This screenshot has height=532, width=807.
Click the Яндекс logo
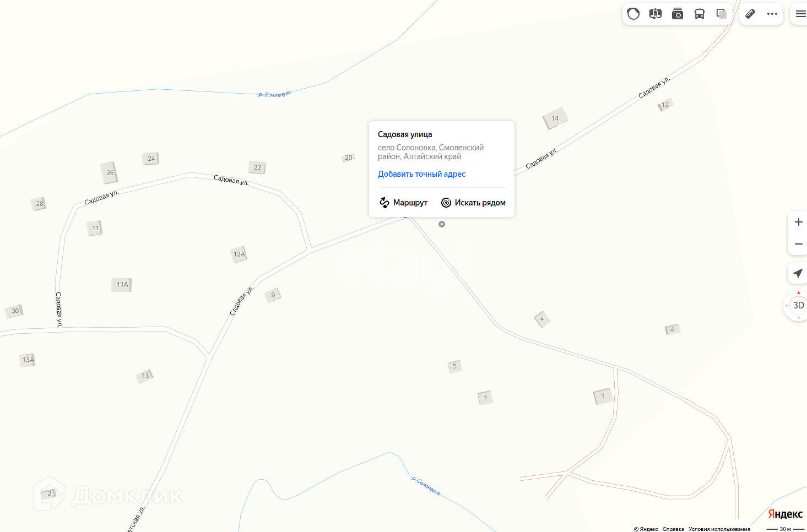(785, 513)
